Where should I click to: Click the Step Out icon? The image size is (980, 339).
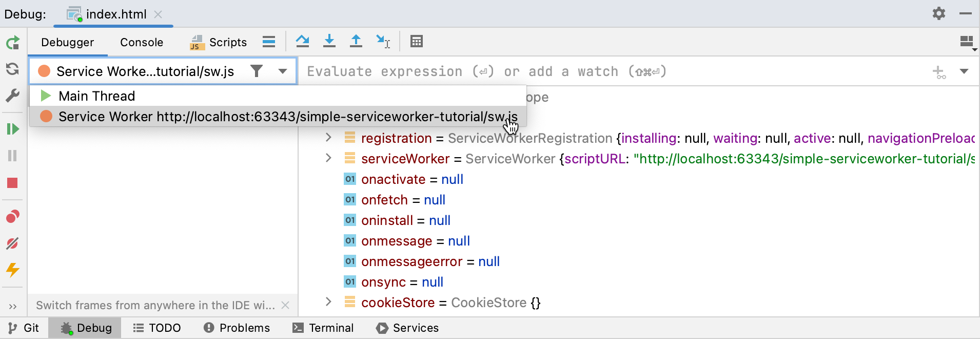tap(356, 41)
